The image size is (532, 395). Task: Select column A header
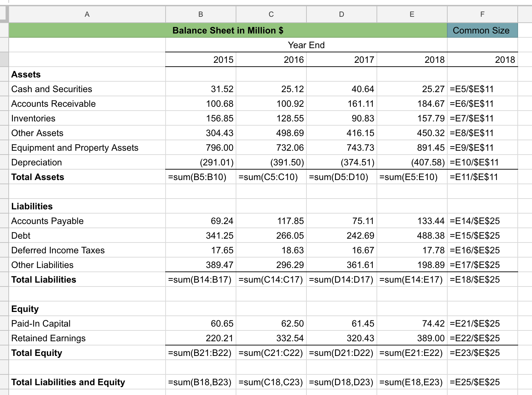click(87, 14)
